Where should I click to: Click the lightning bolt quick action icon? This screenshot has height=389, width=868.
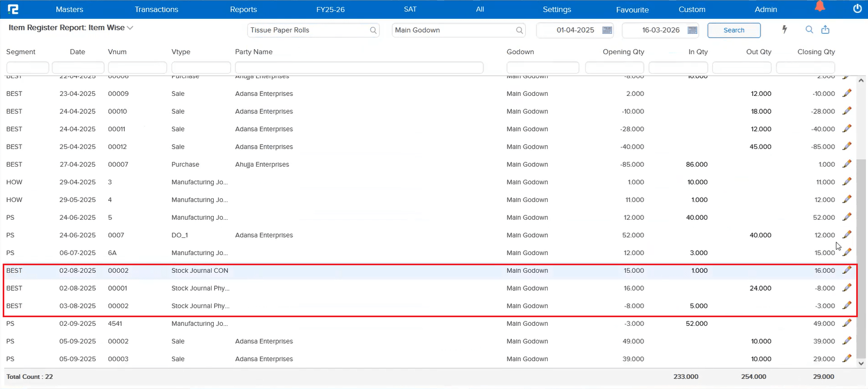(784, 29)
